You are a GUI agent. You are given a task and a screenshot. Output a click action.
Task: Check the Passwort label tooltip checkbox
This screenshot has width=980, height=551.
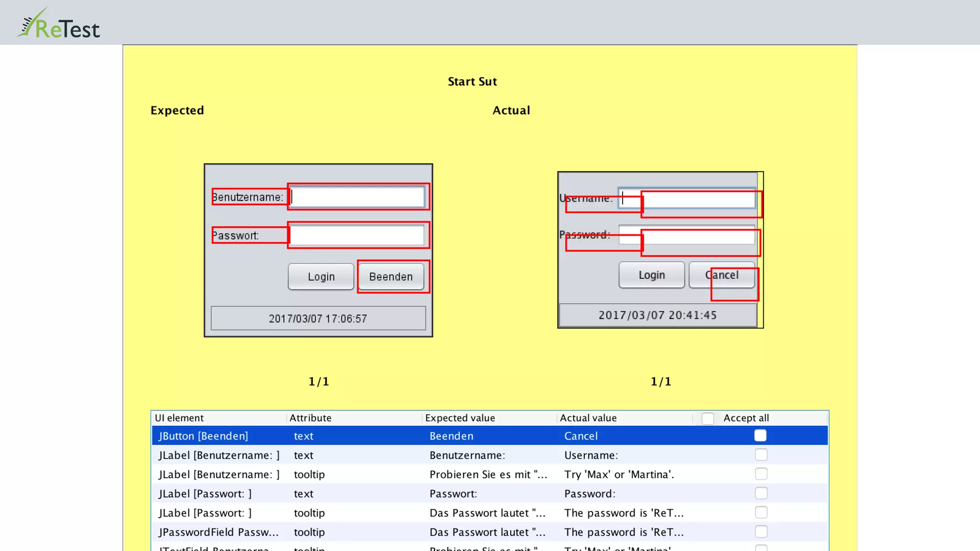pos(761,513)
